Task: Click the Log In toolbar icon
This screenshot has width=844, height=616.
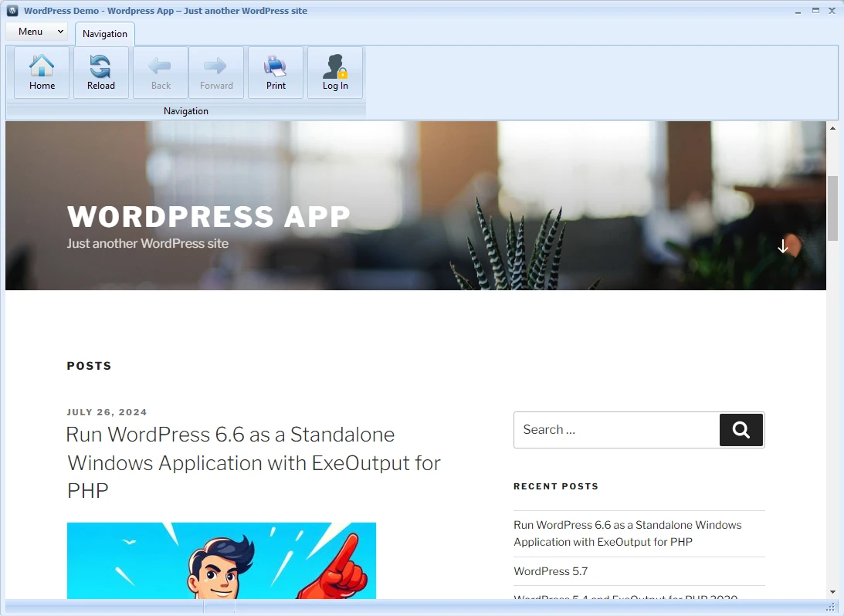Action: [334, 73]
